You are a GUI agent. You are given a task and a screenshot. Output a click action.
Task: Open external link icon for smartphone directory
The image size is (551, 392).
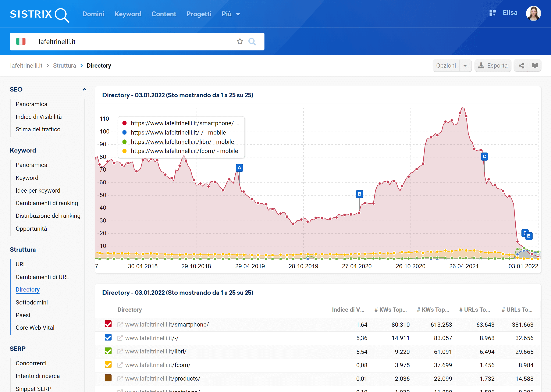point(120,324)
